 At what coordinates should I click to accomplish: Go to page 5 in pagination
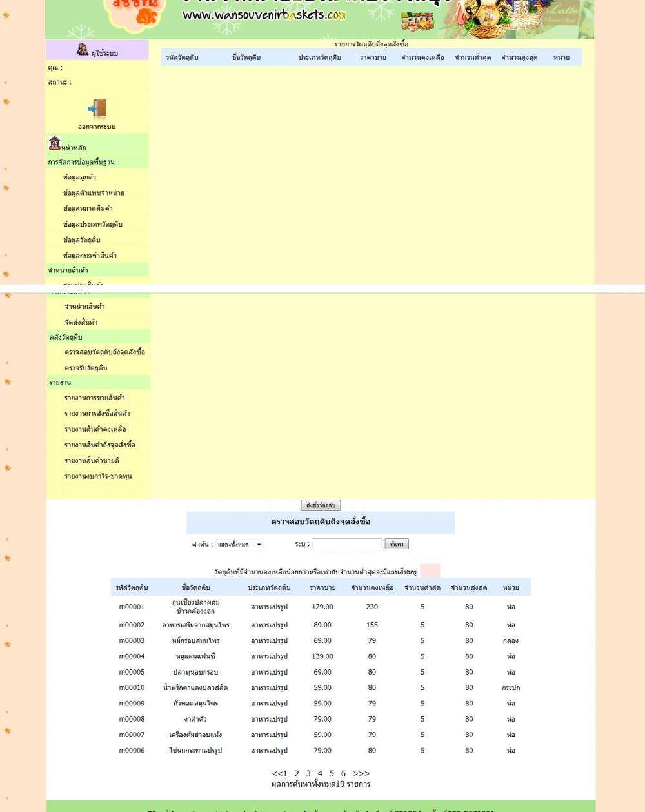[x=332, y=773]
